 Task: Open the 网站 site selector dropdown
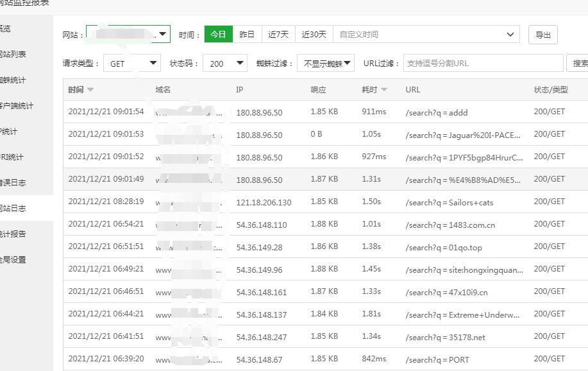(x=128, y=34)
